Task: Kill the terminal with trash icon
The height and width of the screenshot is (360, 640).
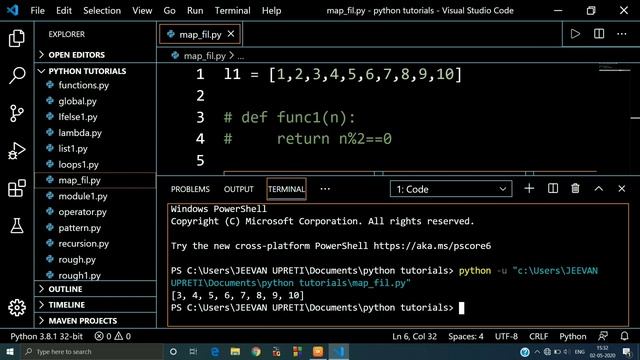Action: coord(576,189)
